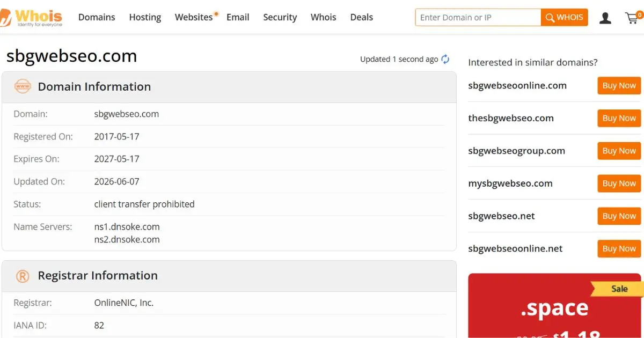The height and width of the screenshot is (338, 644).
Task: Buy Now for mysbgwebseo.com
Action: (x=619, y=183)
